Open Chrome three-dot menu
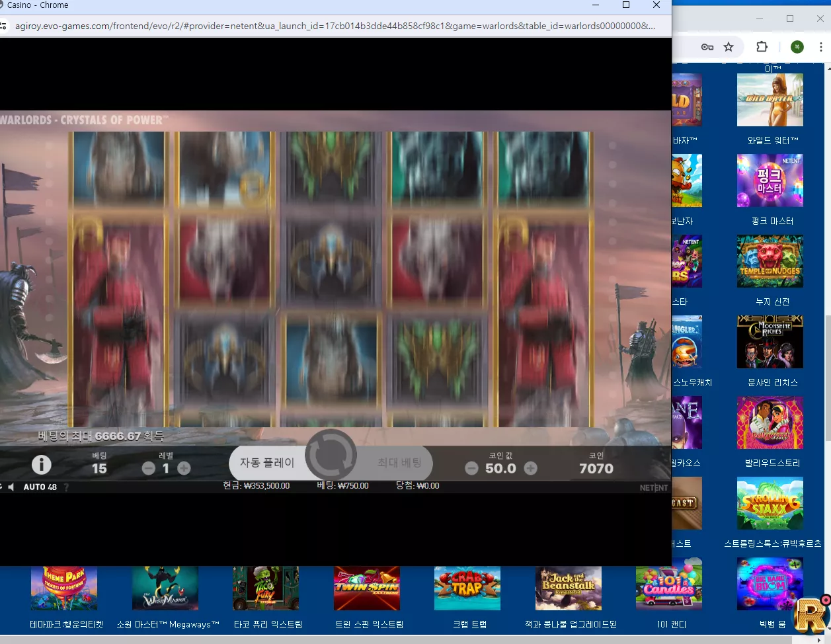 pyautogui.click(x=820, y=47)
